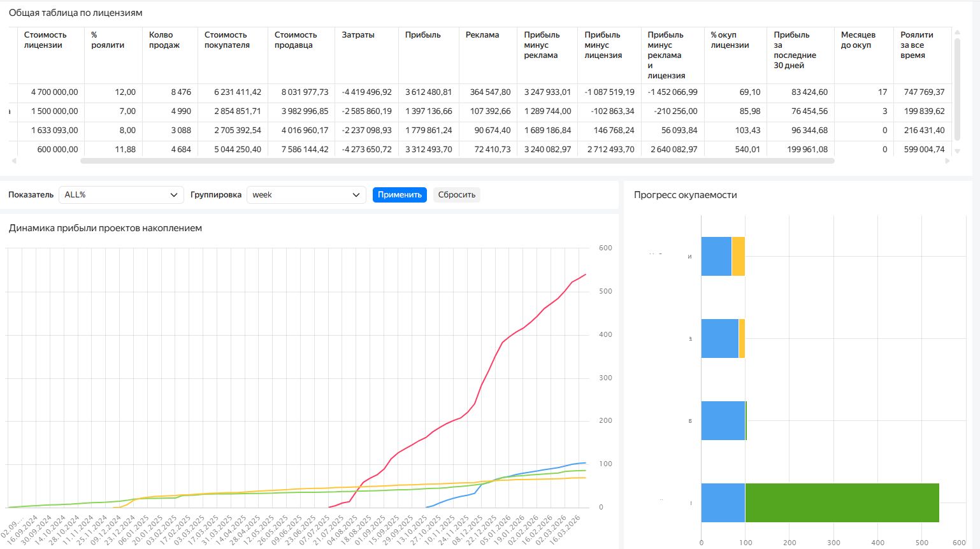Sort table by Колво продаж header
The width and height of the screenshot is (980, 549).
164,40
